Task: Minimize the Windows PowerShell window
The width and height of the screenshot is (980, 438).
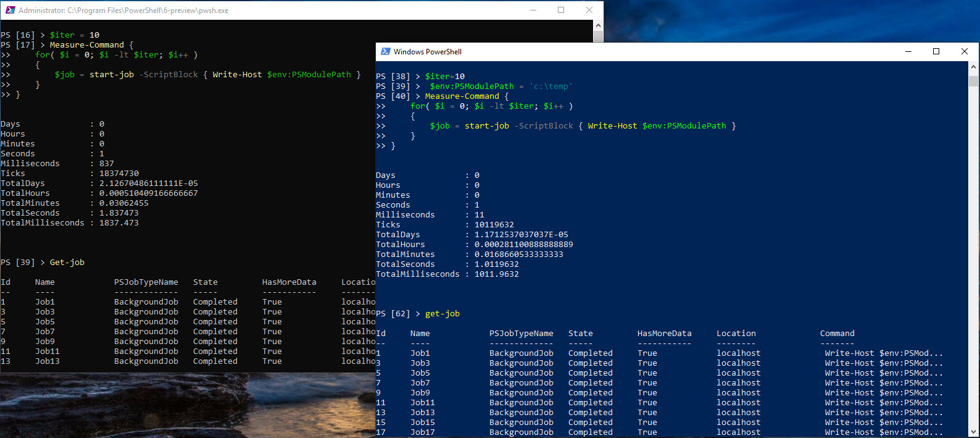Action: coord(908,51)
